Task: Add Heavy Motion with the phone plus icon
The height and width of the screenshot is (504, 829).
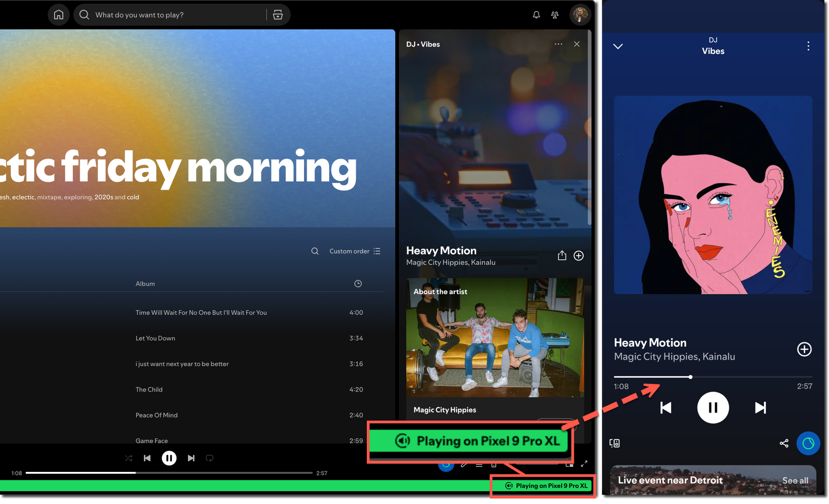Action: [804, 349]
